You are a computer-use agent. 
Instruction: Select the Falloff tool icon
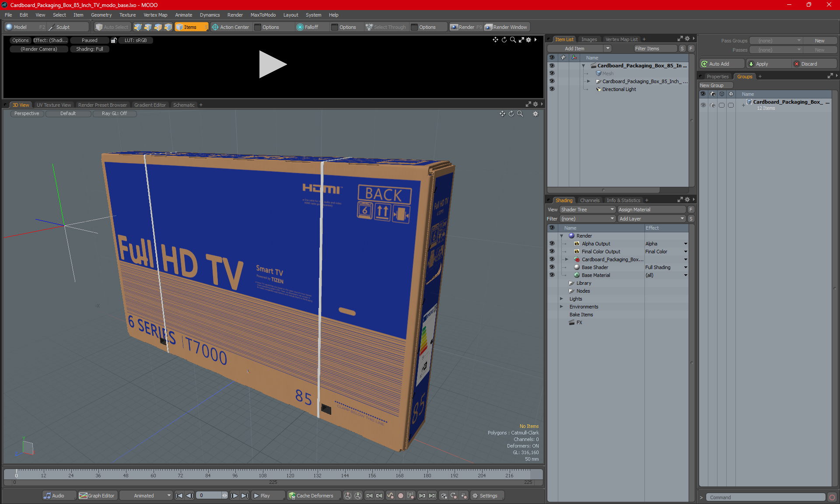click(300, 27)
